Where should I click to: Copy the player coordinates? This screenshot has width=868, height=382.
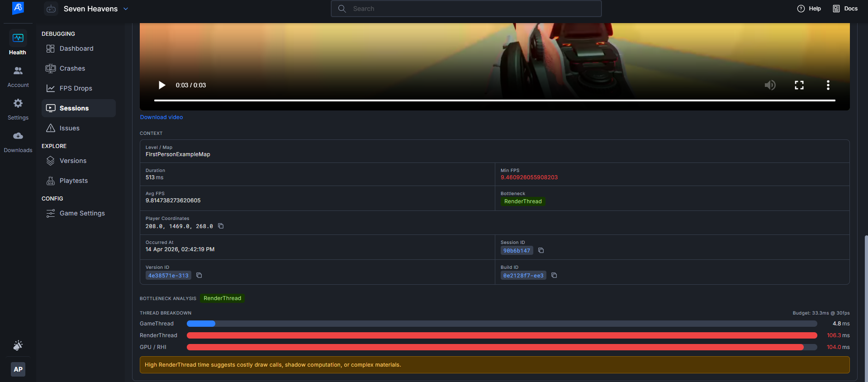(x=221, y=226)
